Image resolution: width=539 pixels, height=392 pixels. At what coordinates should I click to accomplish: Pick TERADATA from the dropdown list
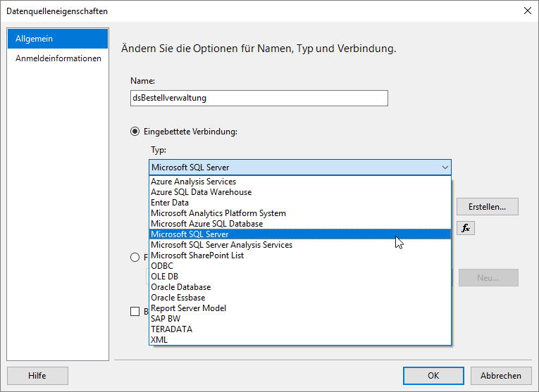pyautogui.click(x=171, y=329)
